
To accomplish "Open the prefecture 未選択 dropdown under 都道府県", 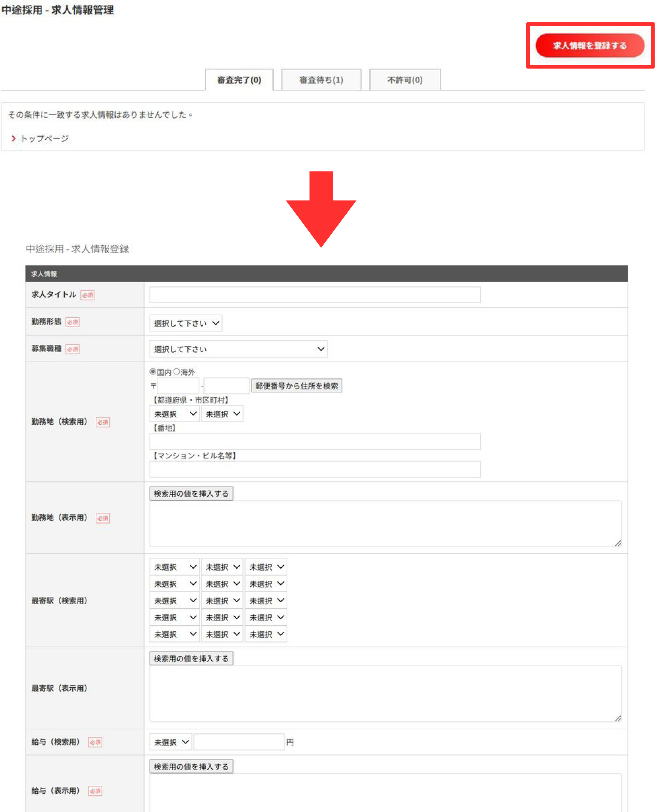I will coord(175,414).
